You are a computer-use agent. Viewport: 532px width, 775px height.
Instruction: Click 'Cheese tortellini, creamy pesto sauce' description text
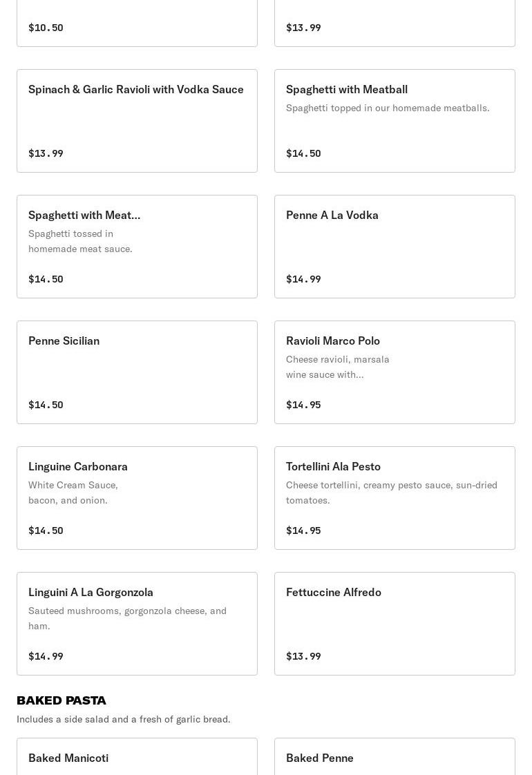click(391, 492)
